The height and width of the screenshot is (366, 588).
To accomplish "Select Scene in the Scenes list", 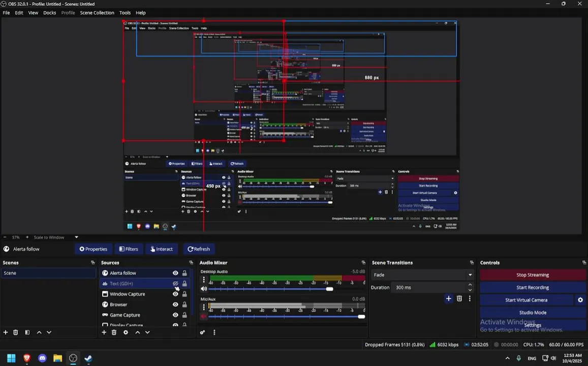I will [x=48, y=273].
